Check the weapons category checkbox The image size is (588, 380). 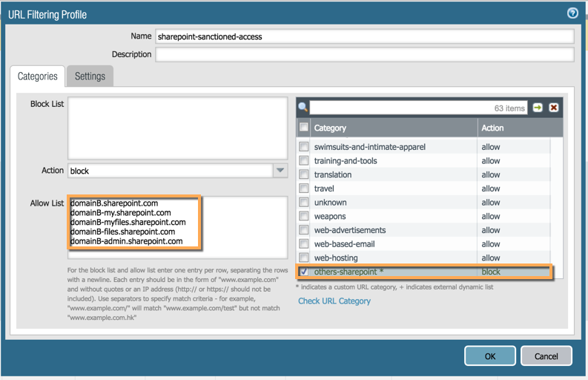click(x=304, y=216)
